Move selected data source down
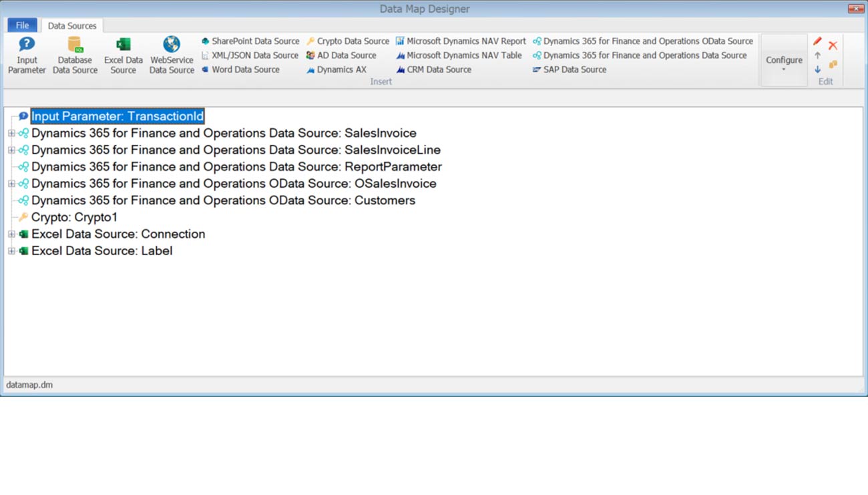Screen dimensions: 868x495 click(x=817, y=69)
